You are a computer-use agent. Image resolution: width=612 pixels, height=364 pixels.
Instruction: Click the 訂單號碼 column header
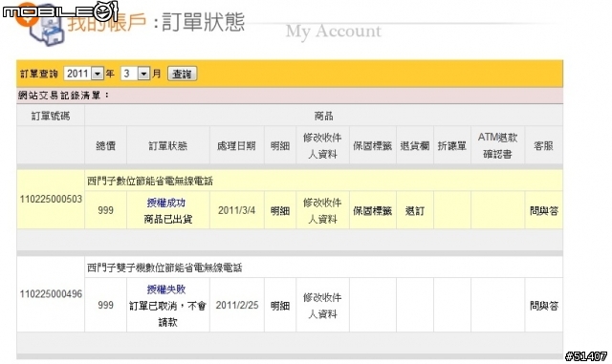[x=51, y=116]
